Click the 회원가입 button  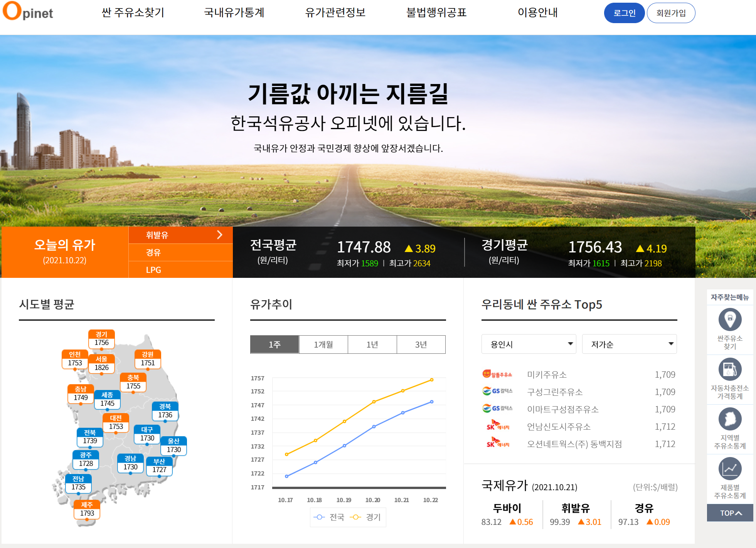[x=671, y=13]
